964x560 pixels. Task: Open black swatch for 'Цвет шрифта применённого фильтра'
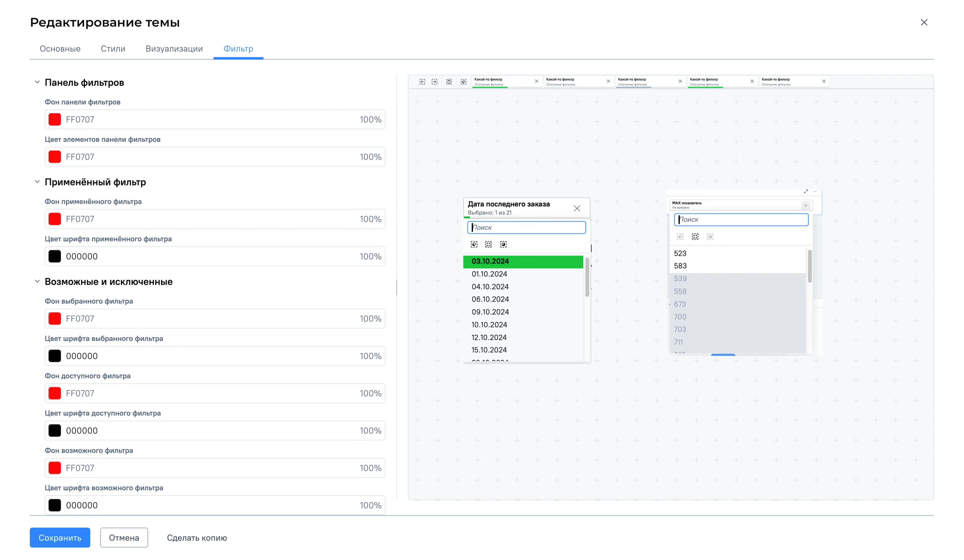[x=55, y=257]
